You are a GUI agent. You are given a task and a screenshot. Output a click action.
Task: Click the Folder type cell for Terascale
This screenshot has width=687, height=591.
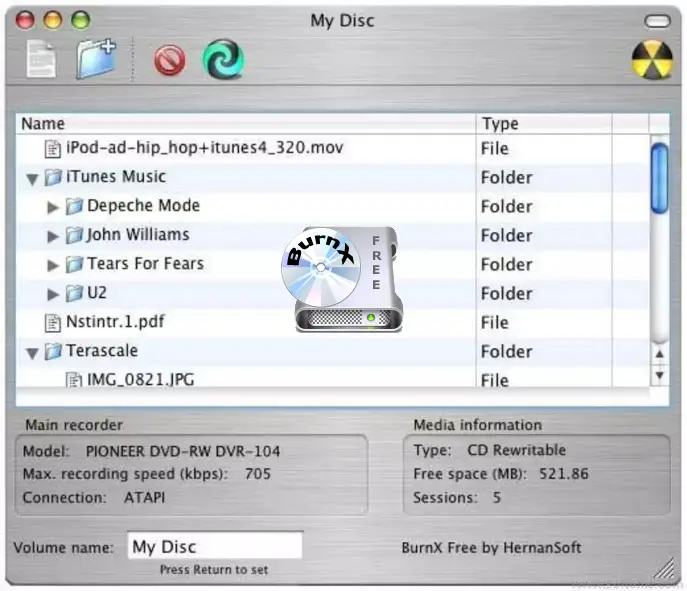pos(544,352)
